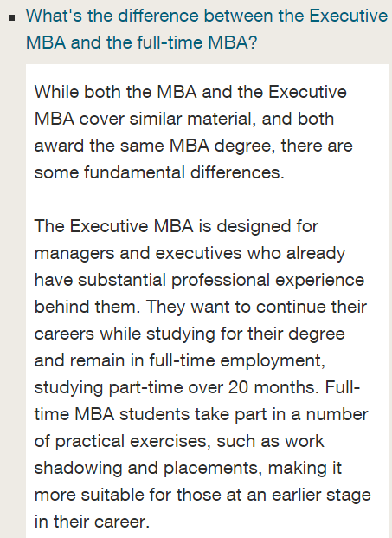Collapse the Executive MBA vs full-time MBA question
Image resolution: width=392 pixels, height=538 pixels.
tap(207, 29)
